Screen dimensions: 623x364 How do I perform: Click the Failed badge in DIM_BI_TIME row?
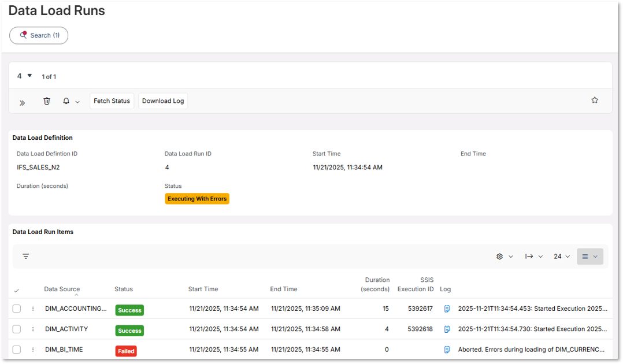pyautogui.click(x=126, y=351)
